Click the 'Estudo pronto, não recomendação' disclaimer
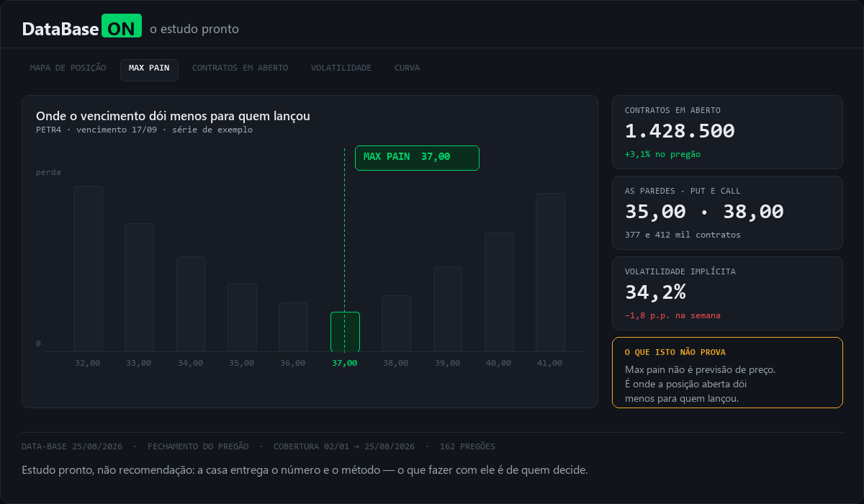Screen dimensions: 864x504 (305, 470)
